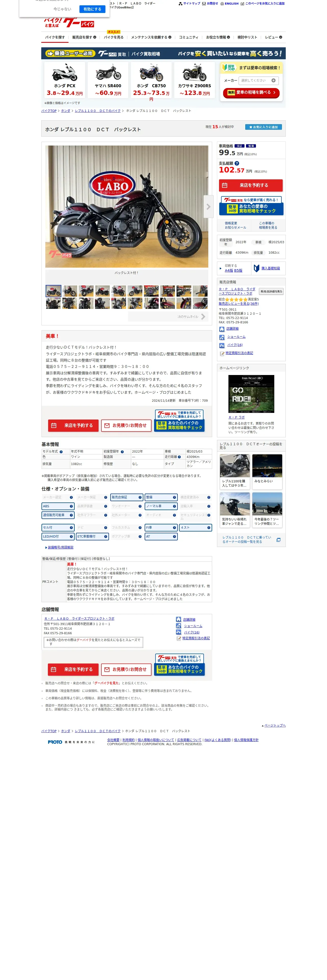The height and width of the screenshot is (980, 327).
Task: Open help icon beside モデル年式
Action: click(61, 452)
